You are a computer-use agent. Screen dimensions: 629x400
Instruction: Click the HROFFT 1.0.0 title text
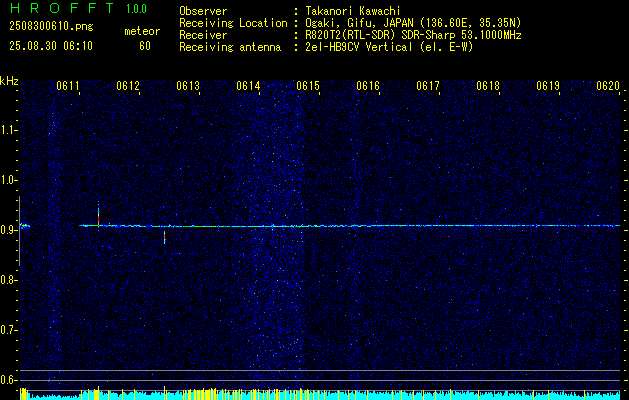point(79,8)
